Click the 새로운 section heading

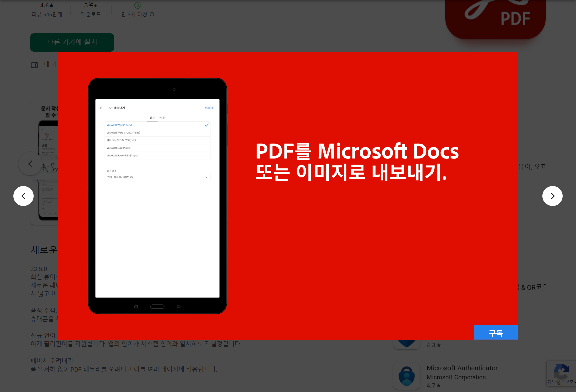tap(44, 250)
